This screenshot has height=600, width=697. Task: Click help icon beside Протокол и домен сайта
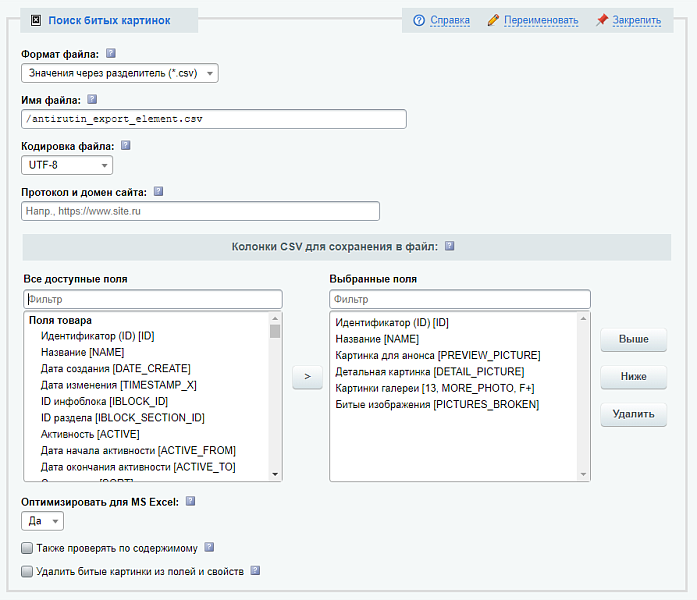[158, 191]
